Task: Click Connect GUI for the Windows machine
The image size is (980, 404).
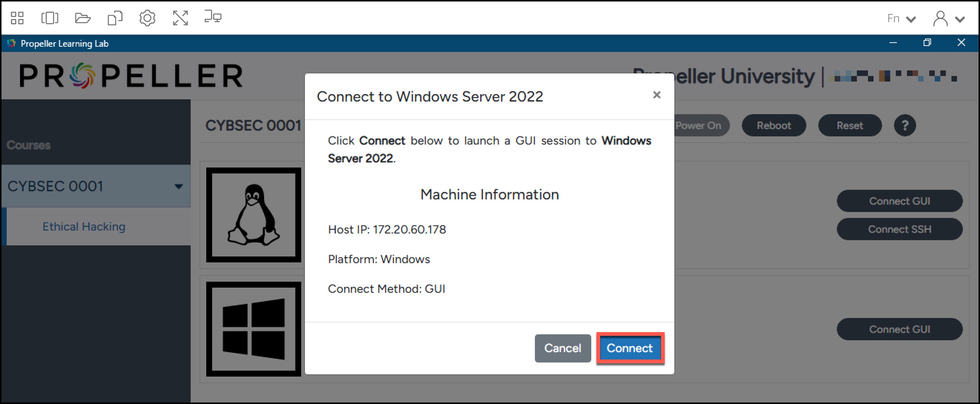Action: tap(900, 329)
